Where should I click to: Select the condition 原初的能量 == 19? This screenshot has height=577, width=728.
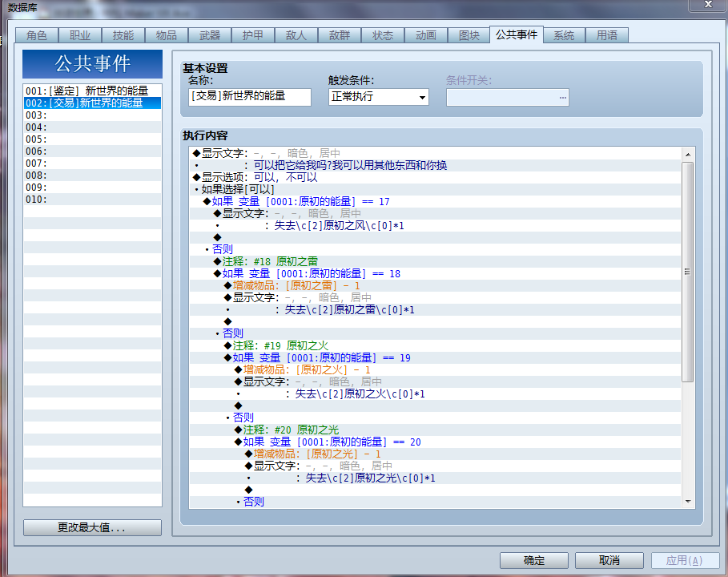[435, 357]
